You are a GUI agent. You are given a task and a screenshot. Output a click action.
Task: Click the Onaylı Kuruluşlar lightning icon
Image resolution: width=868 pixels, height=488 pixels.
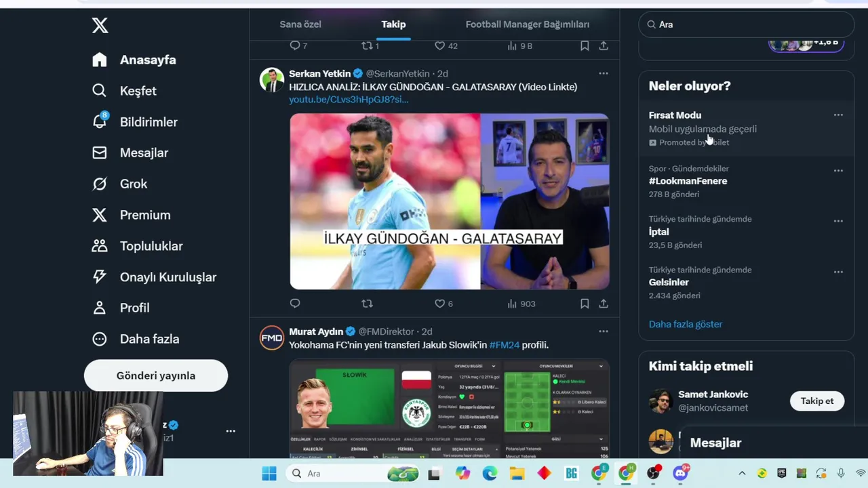(100, 277)
